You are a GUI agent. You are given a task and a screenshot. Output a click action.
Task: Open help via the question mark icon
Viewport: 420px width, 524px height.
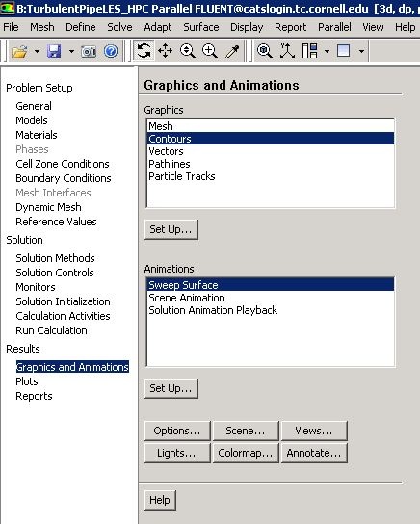click(111, 51)
